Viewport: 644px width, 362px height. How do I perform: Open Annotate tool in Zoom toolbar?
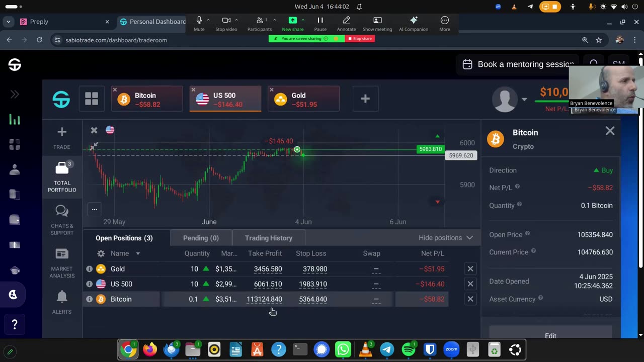(x=346, y=23)
